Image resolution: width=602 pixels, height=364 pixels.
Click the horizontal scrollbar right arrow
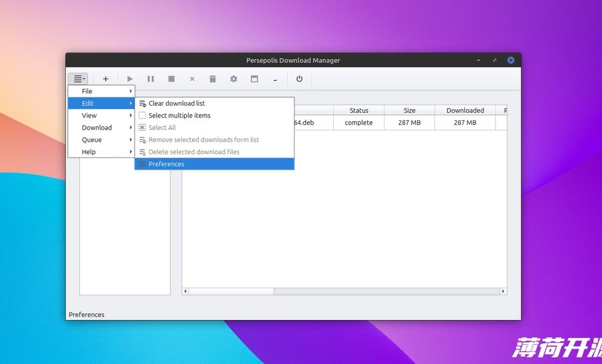(503, 292)
